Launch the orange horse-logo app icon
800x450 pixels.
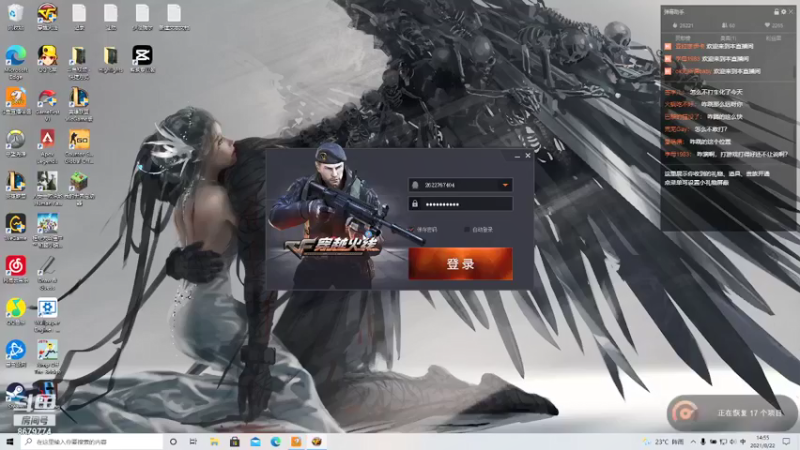click(16, 97)
